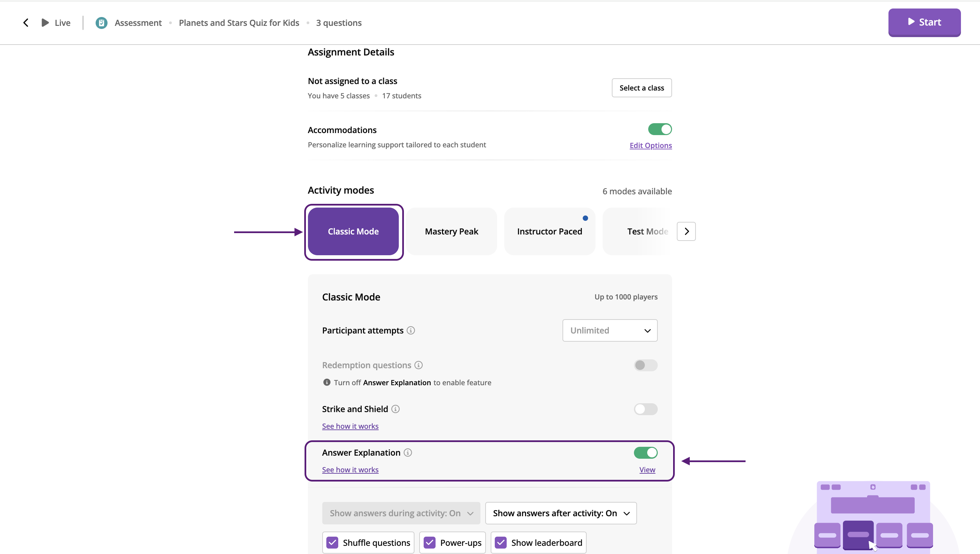Toggle the Redemption questions switch
Viewport: 980px width, 554px height.
pyautogui.click(x=646, y=365)
